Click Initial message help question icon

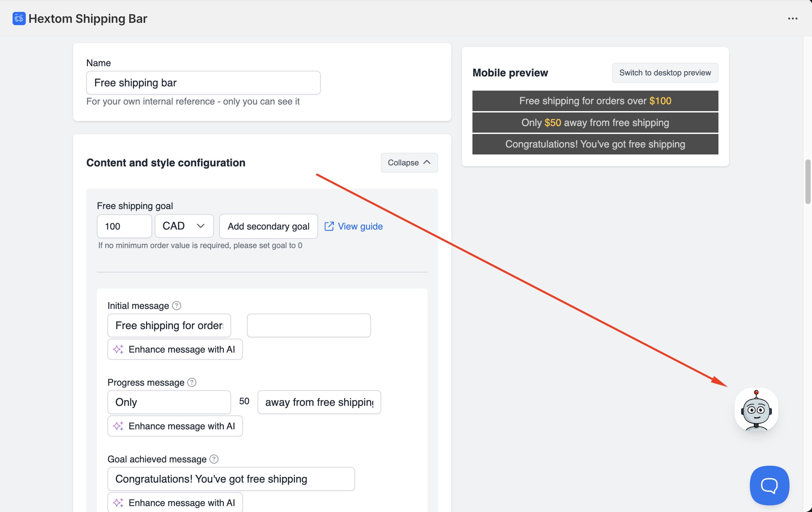pyautogui.click(x=176, y=306)
